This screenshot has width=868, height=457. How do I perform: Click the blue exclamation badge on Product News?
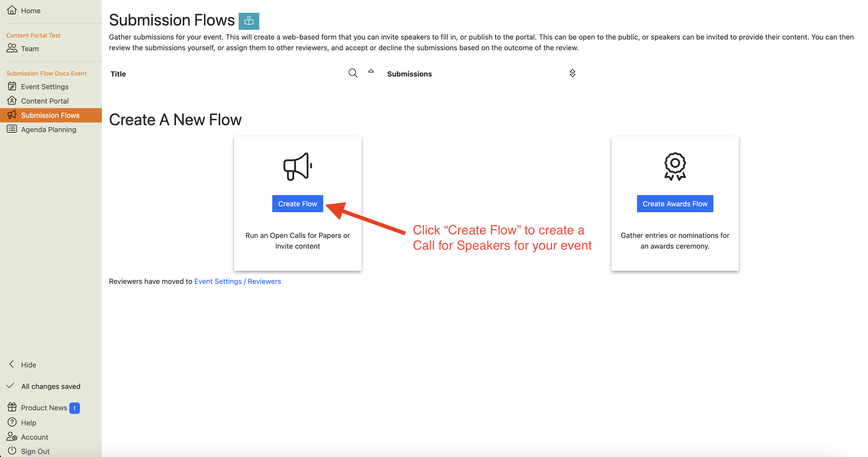(74, 408)
